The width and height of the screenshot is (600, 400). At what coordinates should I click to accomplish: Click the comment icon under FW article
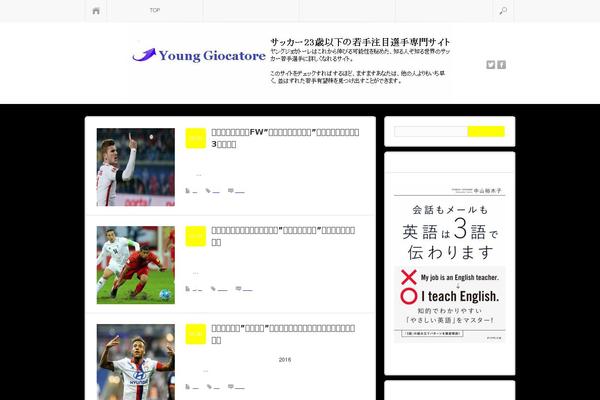click(231, 191)
